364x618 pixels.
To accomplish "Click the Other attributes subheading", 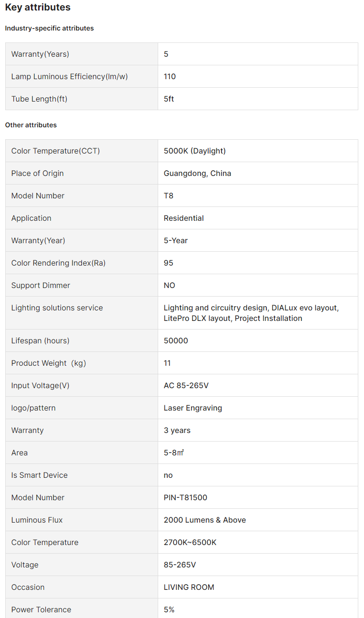I will [x=30, y=125].
